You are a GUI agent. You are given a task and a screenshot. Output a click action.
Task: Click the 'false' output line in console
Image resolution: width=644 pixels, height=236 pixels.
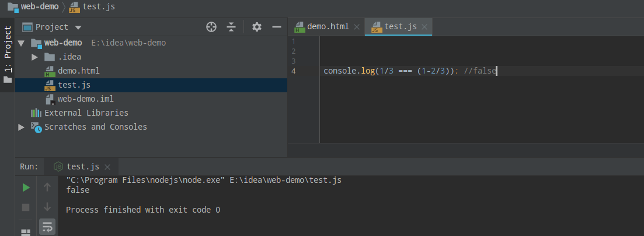coord(78,190)
